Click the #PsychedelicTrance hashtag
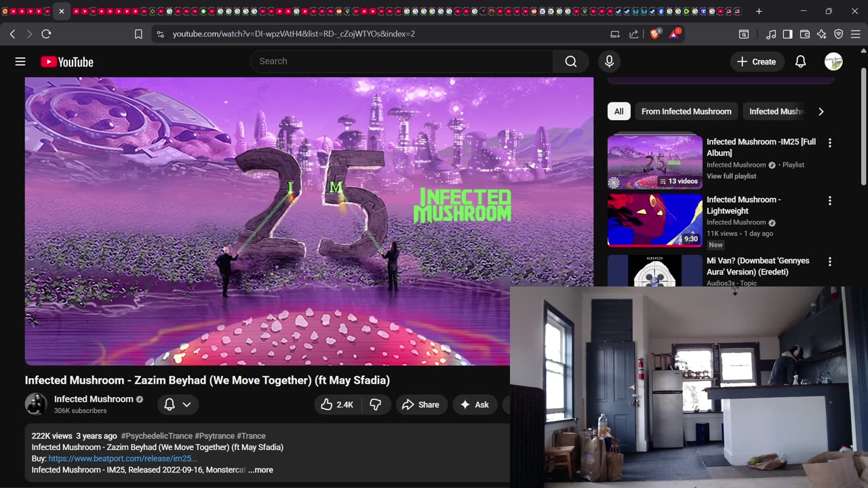The width and height of the screenshot is (868, 488). [x=157, y=436]
